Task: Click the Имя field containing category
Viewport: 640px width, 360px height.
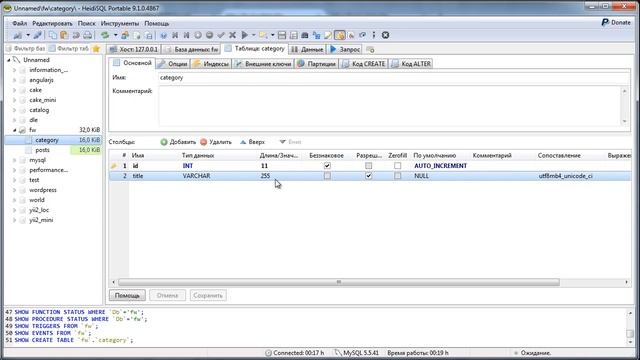Action: pos(394,78)
